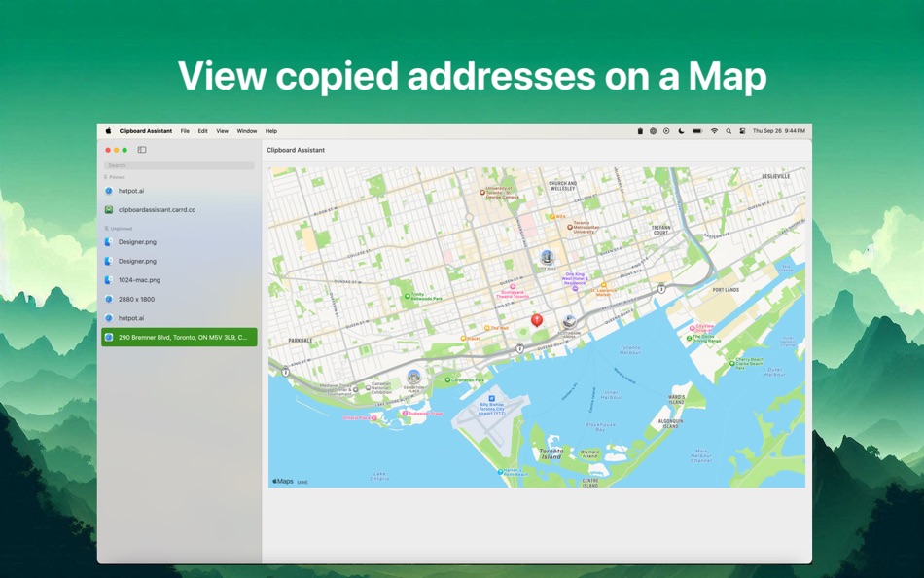Open the Apple menu
The image size is (924, 578).
(108, 131)
